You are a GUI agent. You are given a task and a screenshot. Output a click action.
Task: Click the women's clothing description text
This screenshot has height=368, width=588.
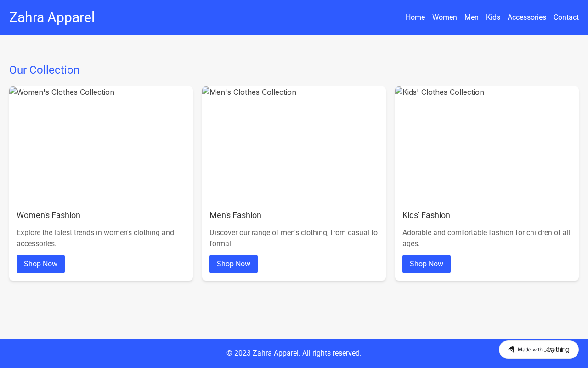click(x=95, y=238)
